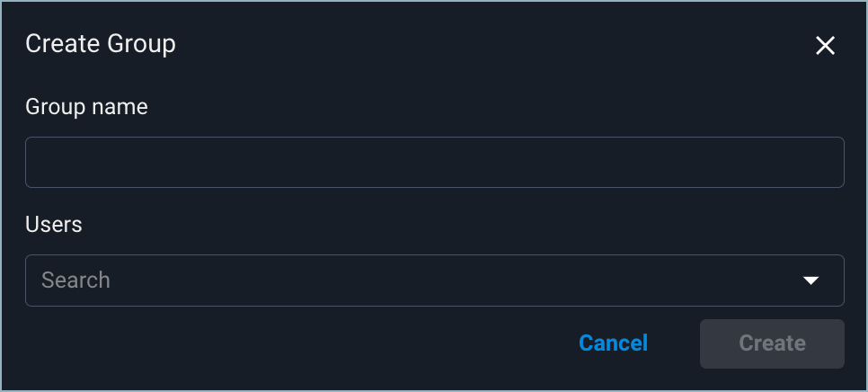Viewport: 868px width, 392px height.
Task: Click the grayed-out Create button
Action: tap(772, 343)
